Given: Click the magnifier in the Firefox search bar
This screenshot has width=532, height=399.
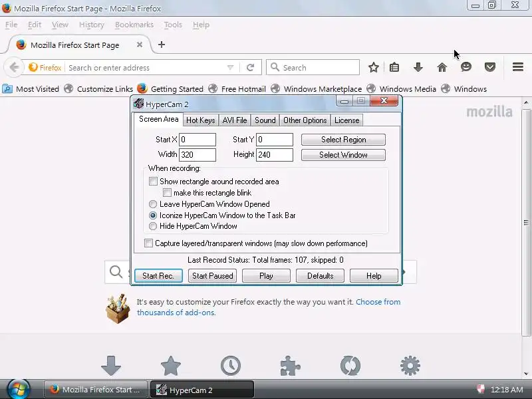Looking at the screenshot, I should point(275,67).
